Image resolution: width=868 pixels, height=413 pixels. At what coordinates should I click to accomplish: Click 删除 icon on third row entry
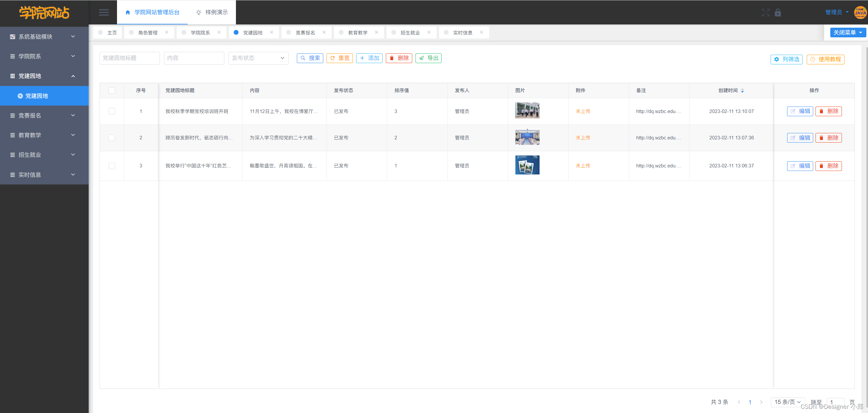829,165
